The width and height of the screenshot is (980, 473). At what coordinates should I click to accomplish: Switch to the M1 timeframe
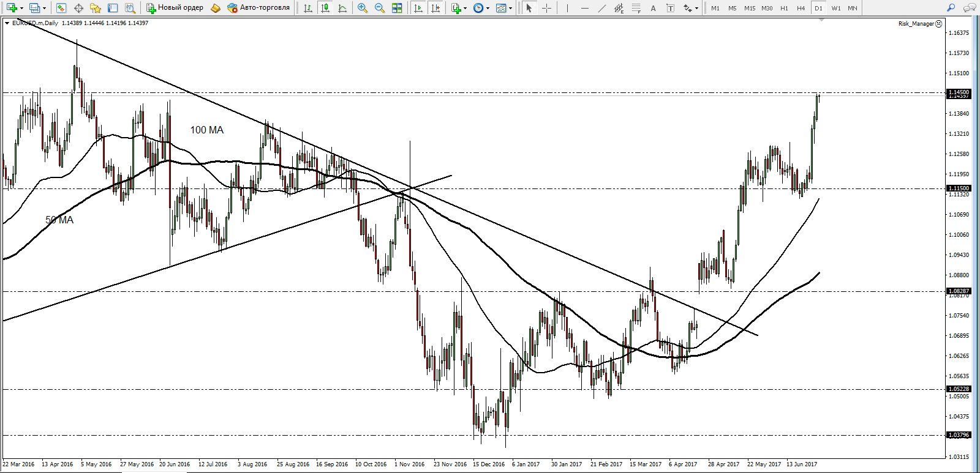point(715,9)
